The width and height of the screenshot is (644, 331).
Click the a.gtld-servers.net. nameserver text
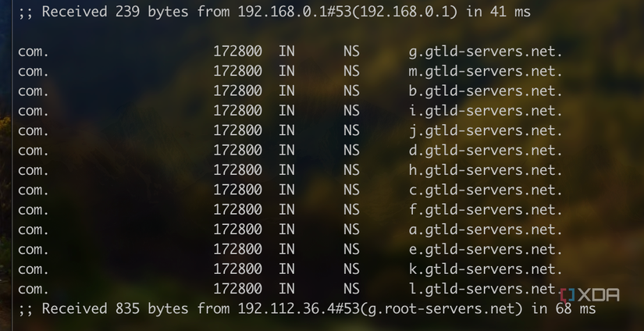click(485, 230)
